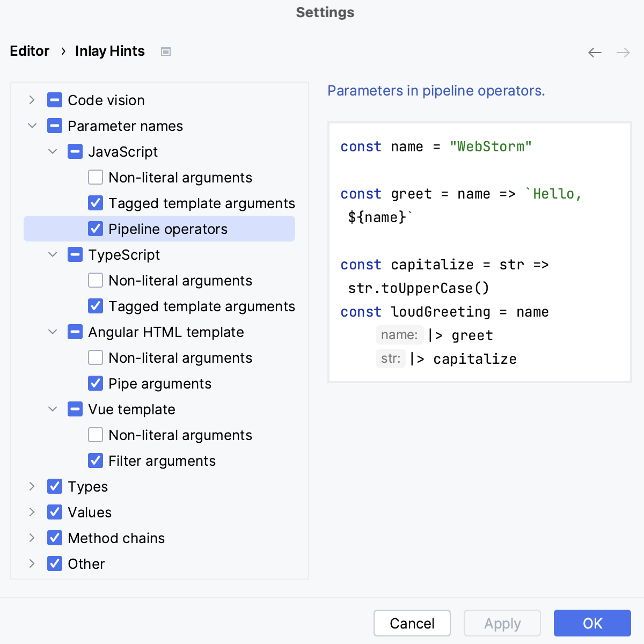Click the back navigation arrow
This screenshot has height=644, width=644.
pyautogui.click(x=595, y=52)
